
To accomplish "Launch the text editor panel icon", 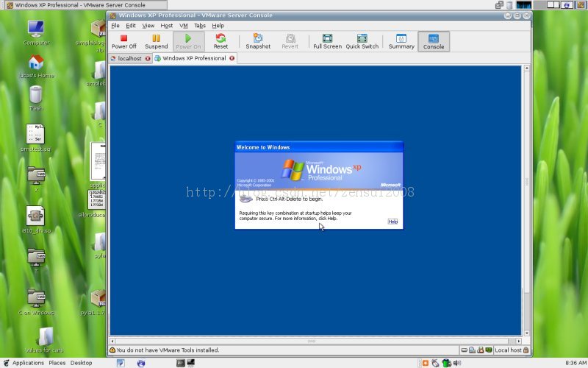I will coord(121,363).
